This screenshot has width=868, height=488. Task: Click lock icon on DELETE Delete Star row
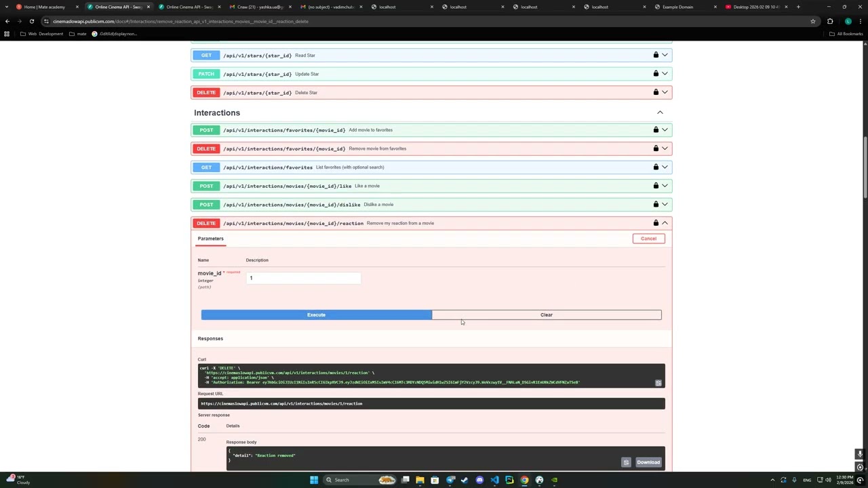656,92
